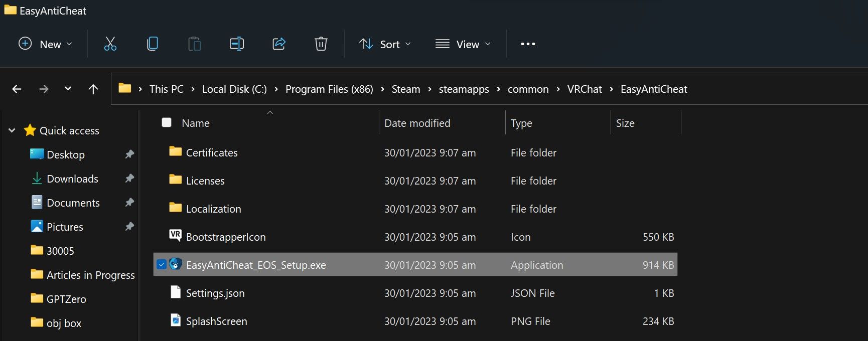Uncheck the EasyAntiCheat_EOS_Setup.exe checkbox
Viewport: 868px width, 341px height.
tap(161, 264)
